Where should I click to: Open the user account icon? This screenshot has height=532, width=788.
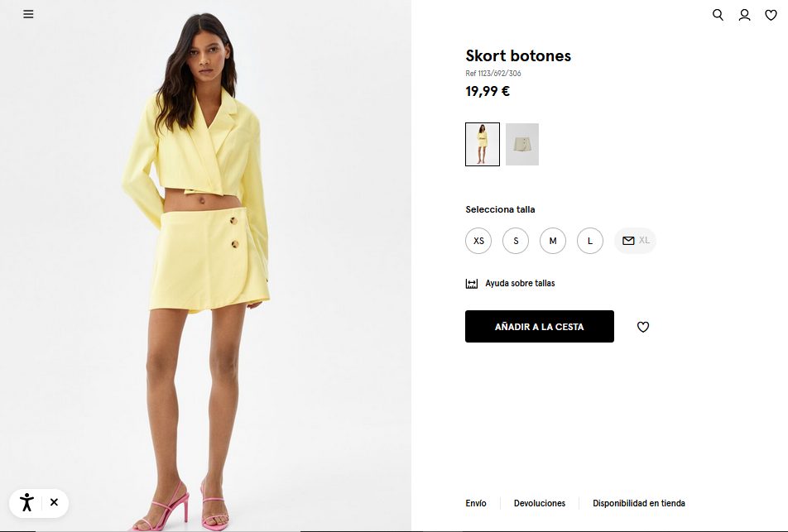coord(744,15)
